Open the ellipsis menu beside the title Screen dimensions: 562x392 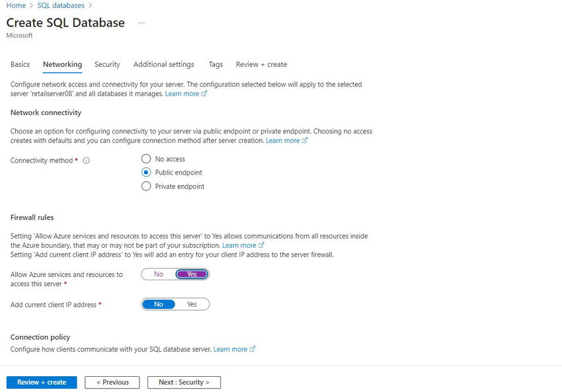141,23
